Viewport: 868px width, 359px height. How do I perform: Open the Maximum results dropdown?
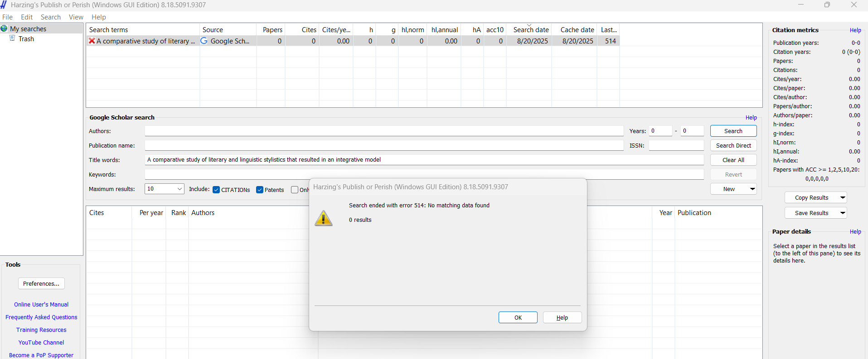tap(164, 189)
